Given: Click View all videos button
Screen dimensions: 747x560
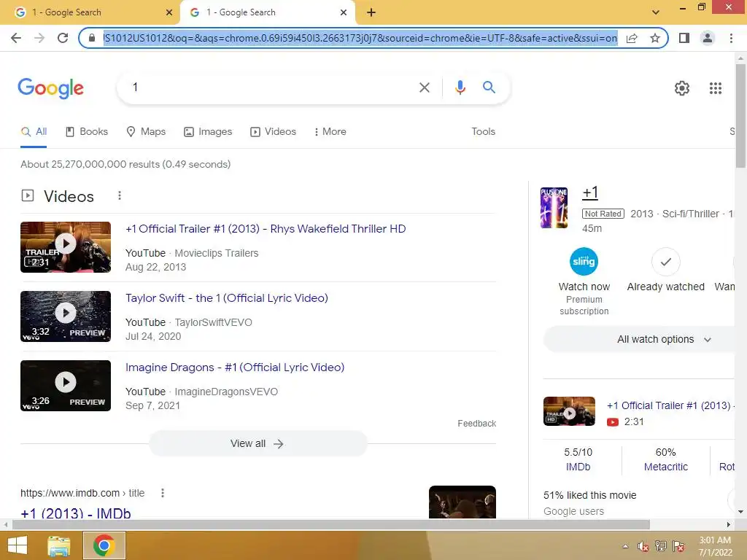Looking at the screenshot, I should 258,443.
